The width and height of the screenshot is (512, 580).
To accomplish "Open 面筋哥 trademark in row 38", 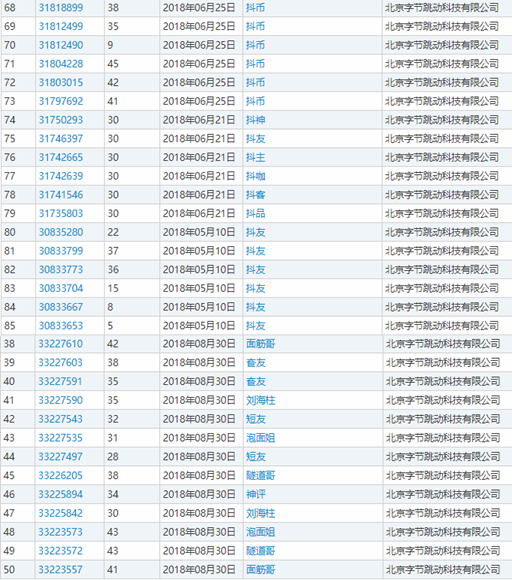I will (260, 344).
